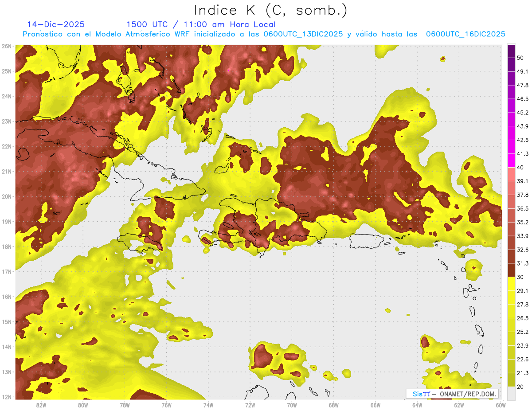Click the 62W longitude axis label
This screenshot has height=411, width=532.
click(459, 405)
